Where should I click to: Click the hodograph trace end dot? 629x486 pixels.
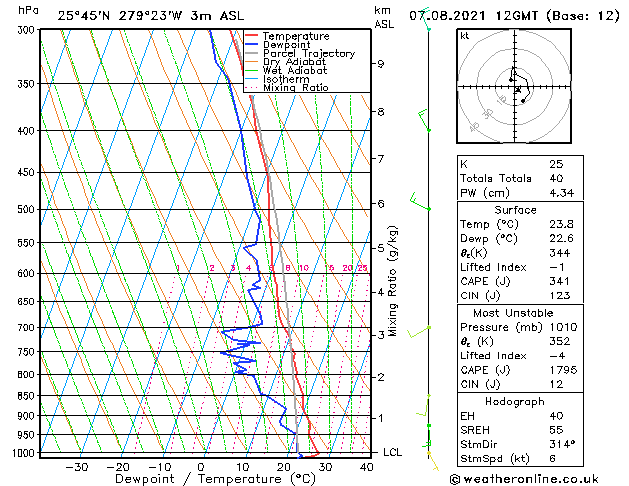click(523, 101)
